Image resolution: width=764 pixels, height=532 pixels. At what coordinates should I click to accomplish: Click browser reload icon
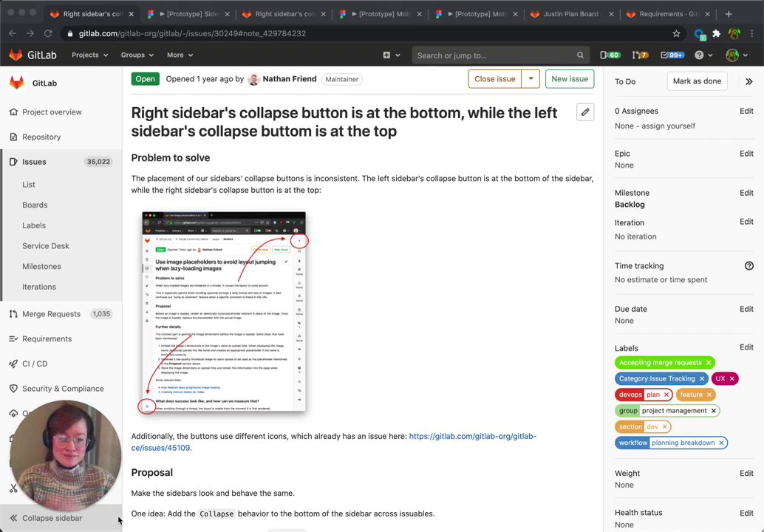(x=48, y=33)
